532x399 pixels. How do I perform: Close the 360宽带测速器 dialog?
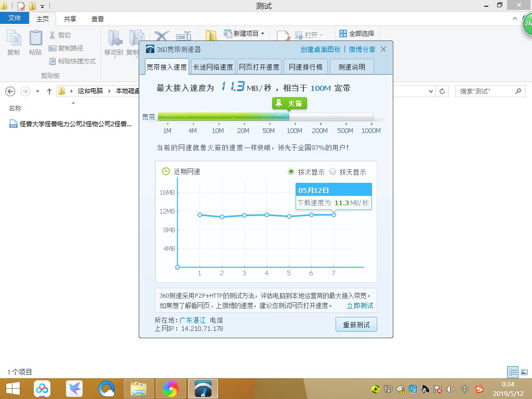pos(383,49)
